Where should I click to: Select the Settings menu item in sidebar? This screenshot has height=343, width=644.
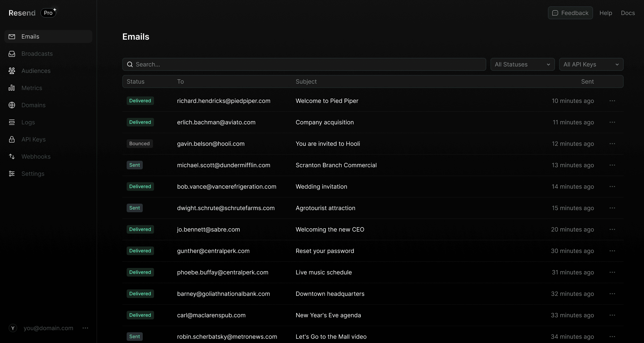click(33, 174)
